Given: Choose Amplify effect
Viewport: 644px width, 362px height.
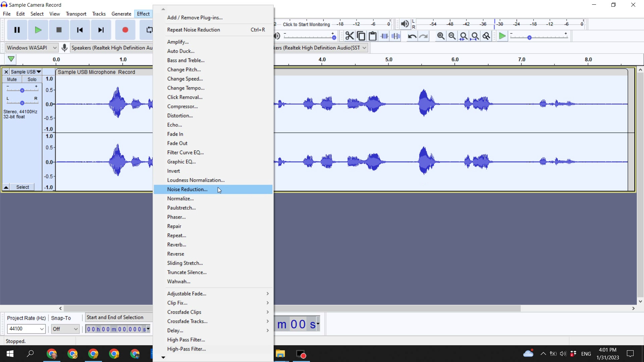Looking at the screenshot, I should click(213, 42).
